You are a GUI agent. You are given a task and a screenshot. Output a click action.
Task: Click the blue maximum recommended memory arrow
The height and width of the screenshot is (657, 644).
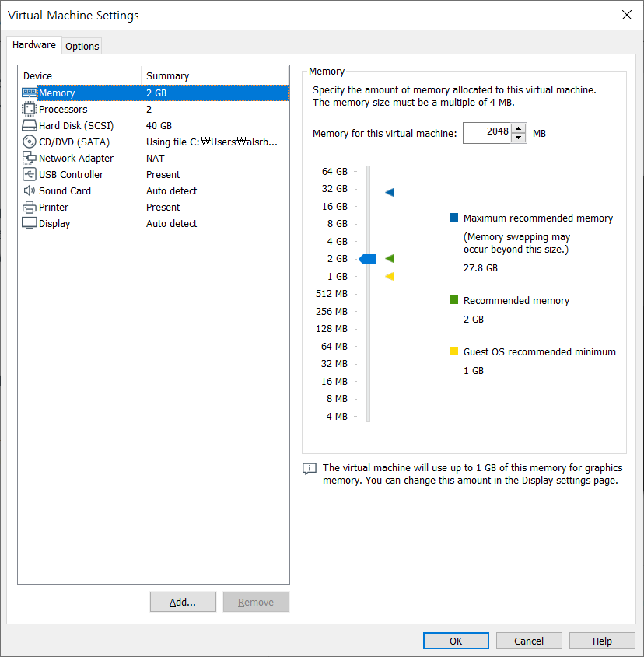pos(390,192)
